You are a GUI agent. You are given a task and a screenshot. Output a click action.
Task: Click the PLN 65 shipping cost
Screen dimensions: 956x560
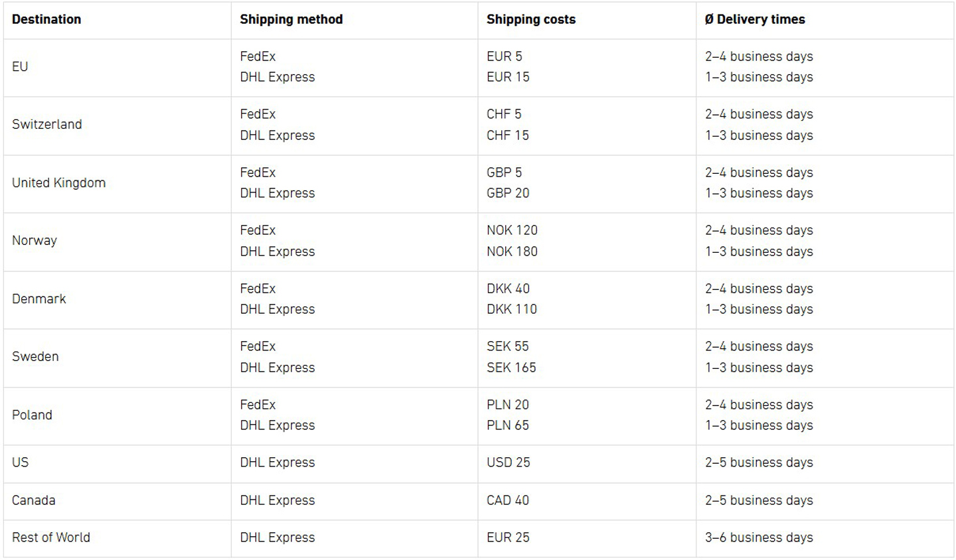pos(507,425)
